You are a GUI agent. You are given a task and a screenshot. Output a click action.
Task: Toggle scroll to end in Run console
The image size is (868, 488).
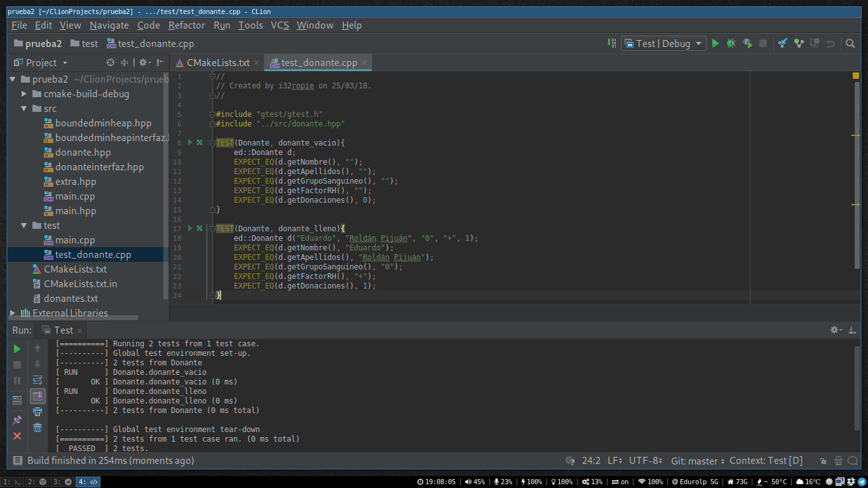pyautogui.click(x=37, y=396)
